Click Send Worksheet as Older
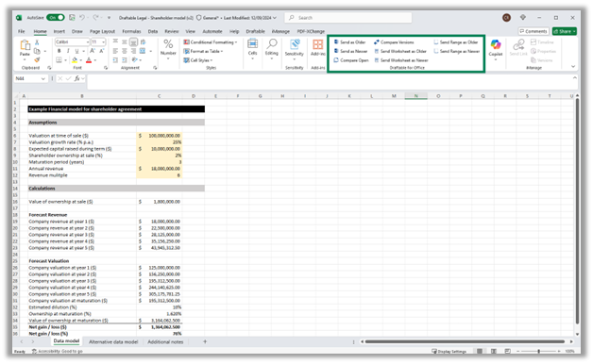Viewport: 593px width, 364px height. [400, 51]
